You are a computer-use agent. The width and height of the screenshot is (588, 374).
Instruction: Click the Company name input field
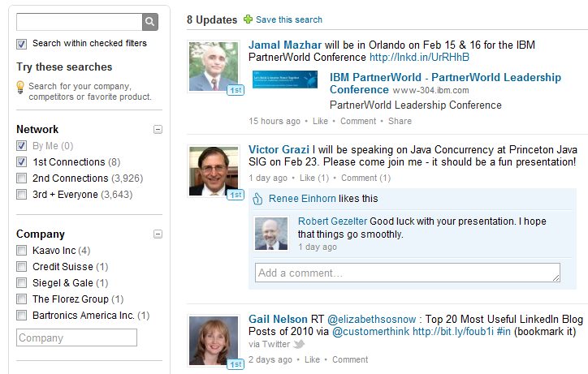(76, 338)
